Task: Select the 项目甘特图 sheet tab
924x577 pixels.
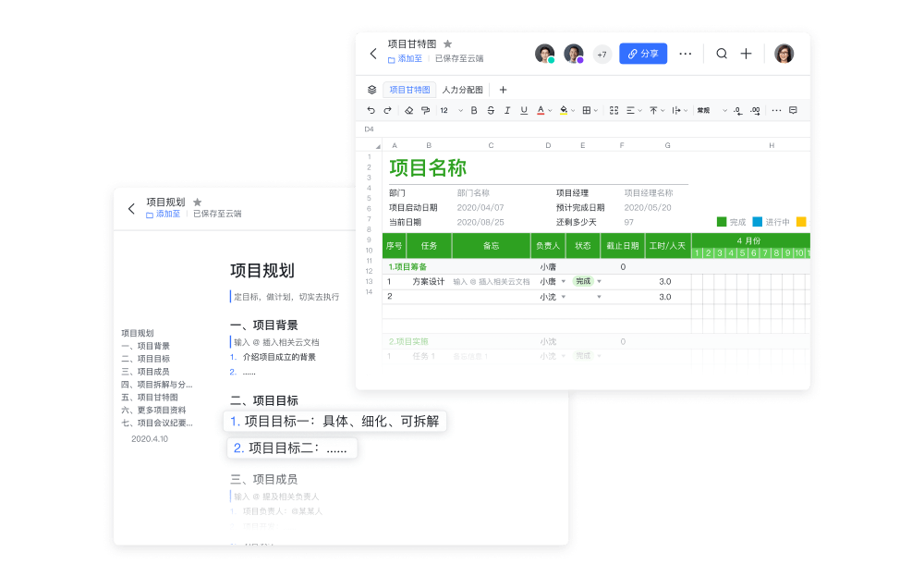Action: click(x=409, y=90)
